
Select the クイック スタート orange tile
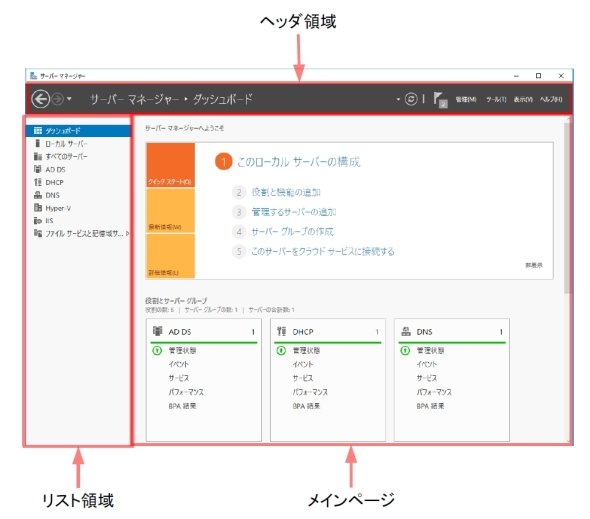[170, 165]
